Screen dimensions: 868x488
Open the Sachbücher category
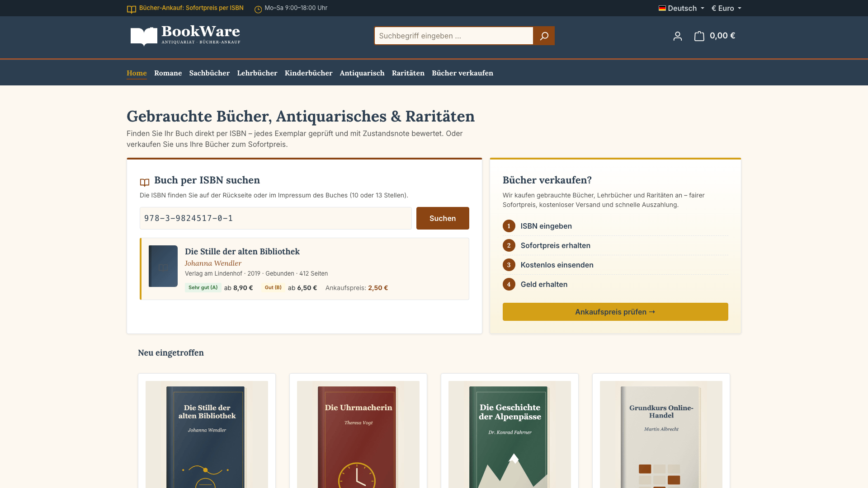coord(209,73)
